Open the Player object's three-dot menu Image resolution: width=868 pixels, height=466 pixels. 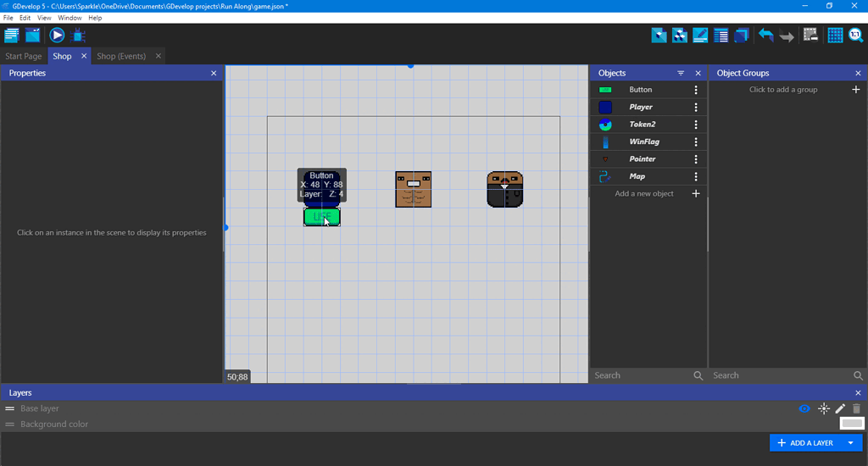(696, 107)
